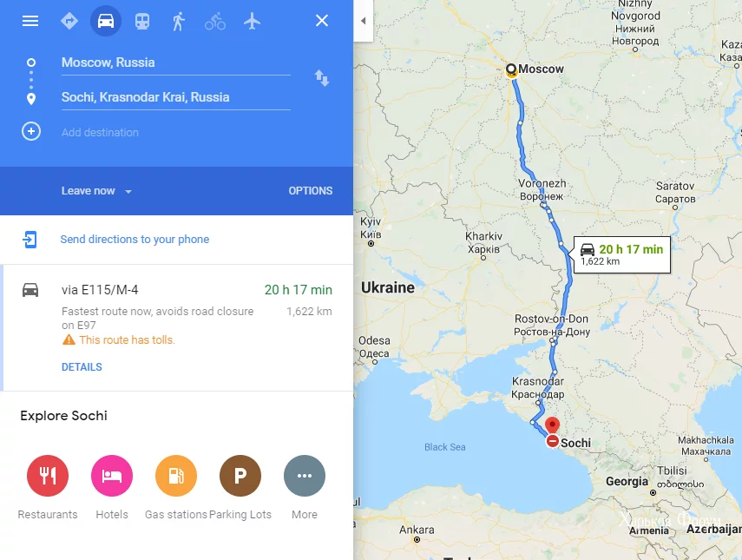The image size is (742, 560).
Task: Open route OPTIONS
Action: click(x=311, y=191)
